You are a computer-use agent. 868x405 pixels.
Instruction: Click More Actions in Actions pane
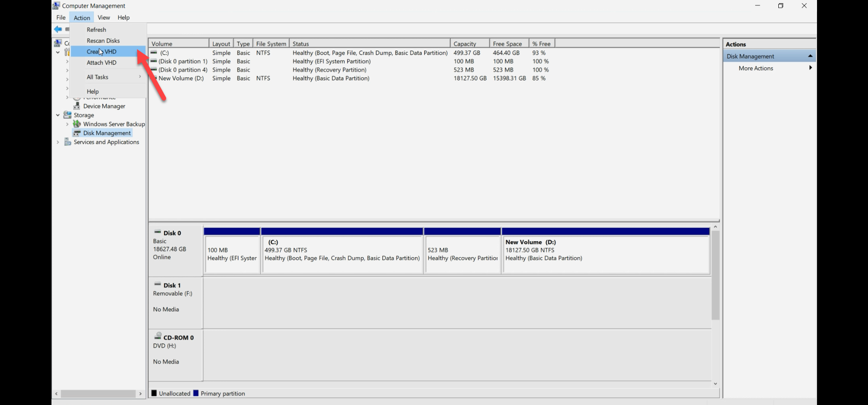point(756,68)
